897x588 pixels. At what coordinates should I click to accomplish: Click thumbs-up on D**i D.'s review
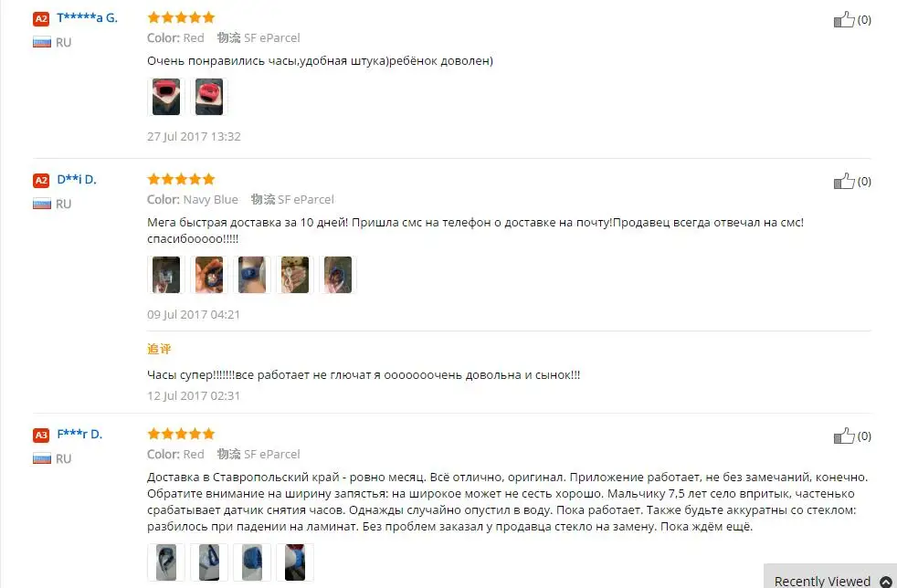click(844, 182)
